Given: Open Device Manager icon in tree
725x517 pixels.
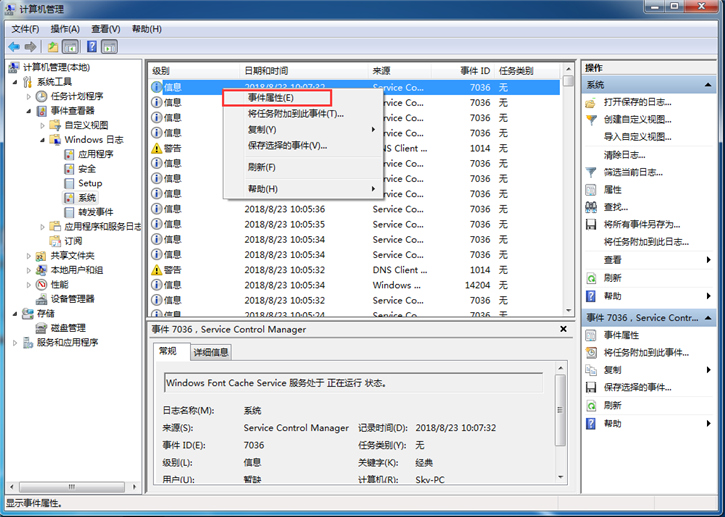Looking at the screenshot, I should pos(42,299).
